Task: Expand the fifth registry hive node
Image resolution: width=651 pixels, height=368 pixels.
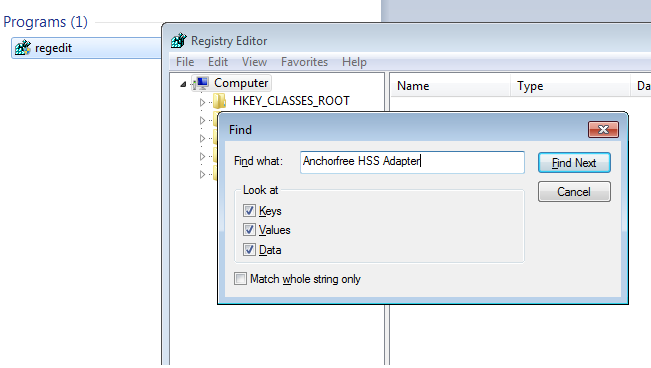Action: 202,174
